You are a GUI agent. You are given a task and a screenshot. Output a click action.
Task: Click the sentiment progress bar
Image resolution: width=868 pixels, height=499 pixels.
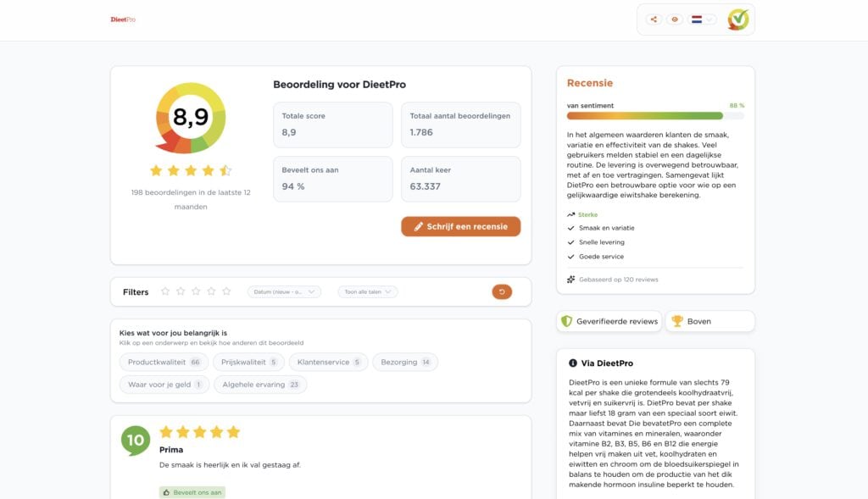655,115
